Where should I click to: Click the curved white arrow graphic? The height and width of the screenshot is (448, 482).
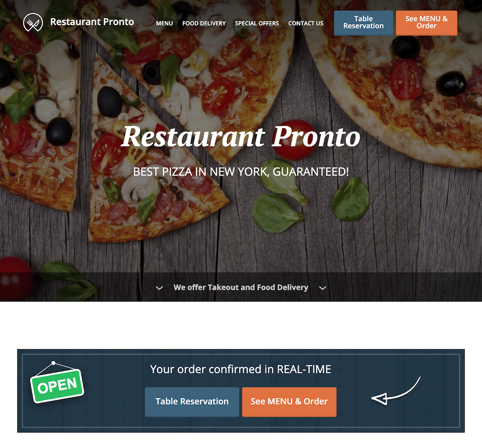396,390
